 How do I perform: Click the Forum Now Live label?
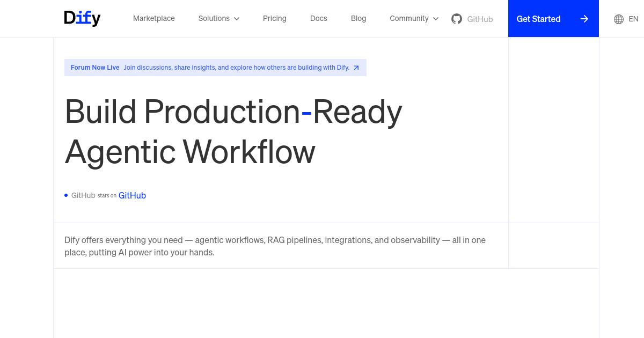[95, 68]
